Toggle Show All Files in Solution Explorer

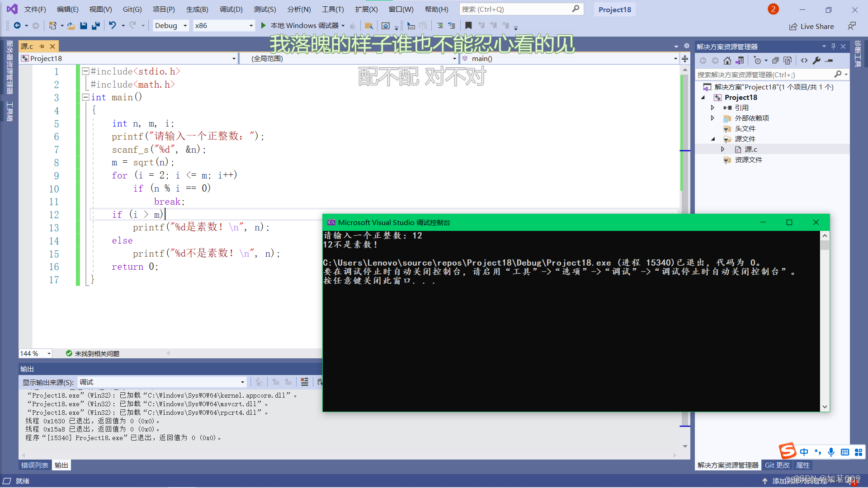pyautogui.click(x=788, y=61)
